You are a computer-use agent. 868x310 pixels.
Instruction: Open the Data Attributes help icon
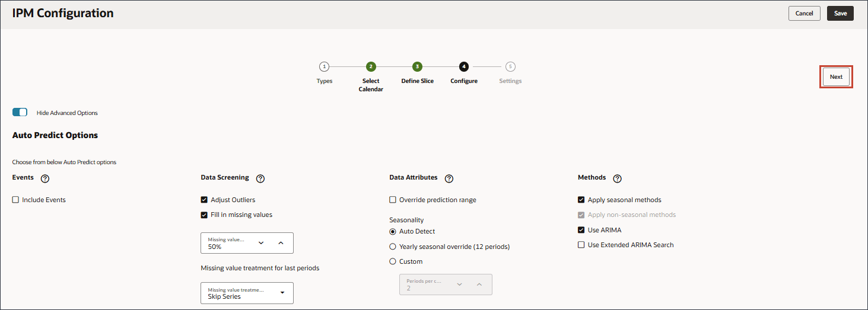tap(449, 178)
